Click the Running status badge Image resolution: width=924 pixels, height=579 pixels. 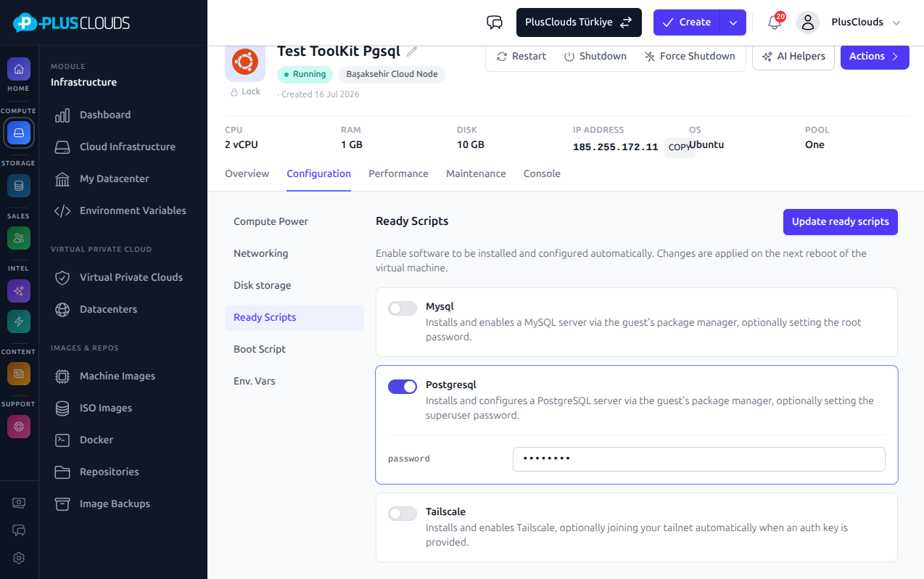pyautogui.click(x=305, y=74)
